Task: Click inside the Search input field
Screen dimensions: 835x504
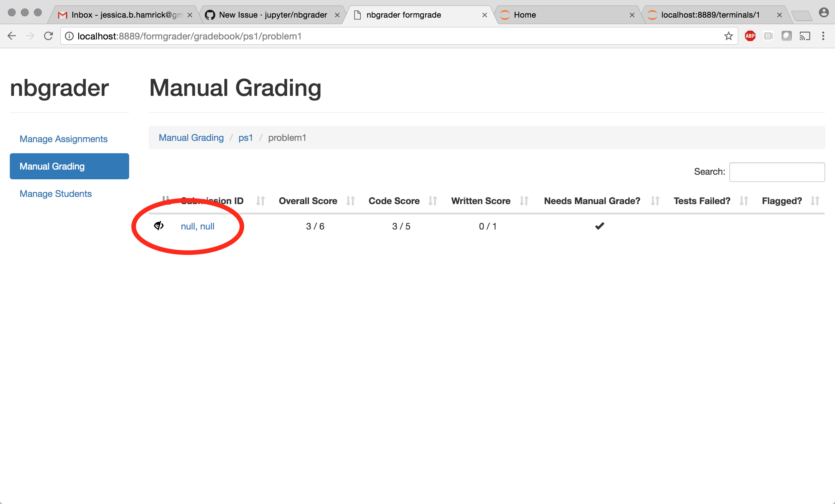Action: tap(777, 172)
